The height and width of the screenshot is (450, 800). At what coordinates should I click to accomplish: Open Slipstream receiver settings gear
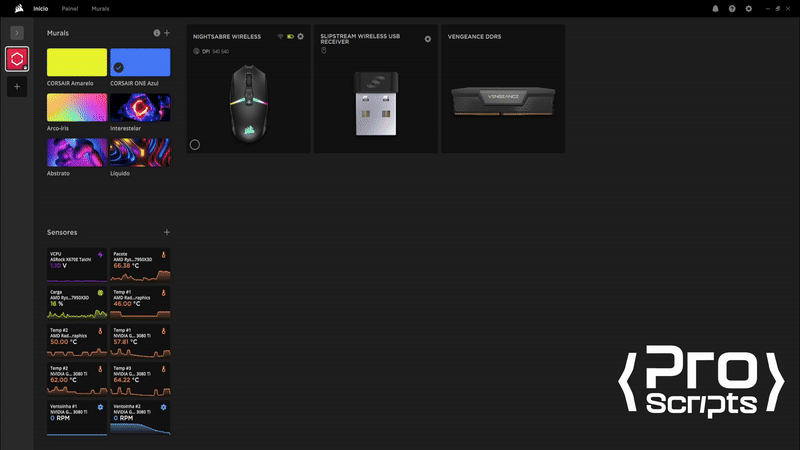428,39
